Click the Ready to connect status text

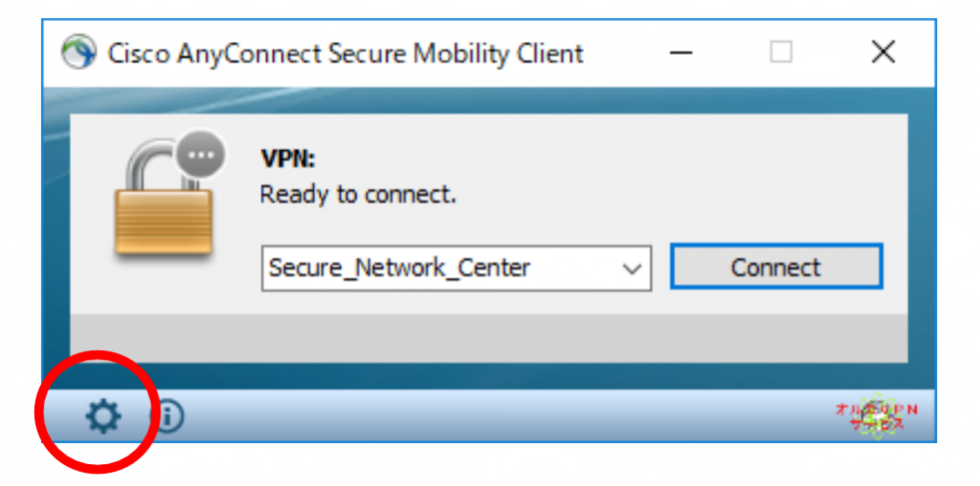(x=358, y=195)
